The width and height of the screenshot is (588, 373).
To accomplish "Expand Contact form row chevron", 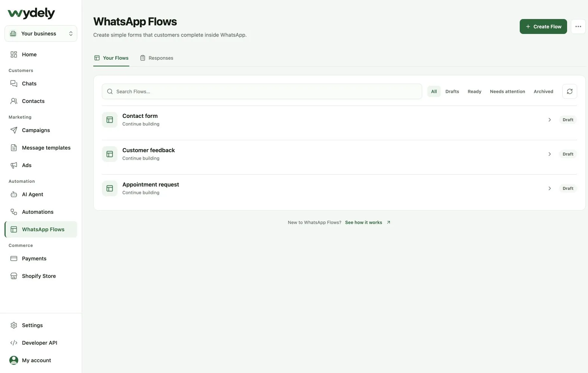I will click(x=550, y=120).
